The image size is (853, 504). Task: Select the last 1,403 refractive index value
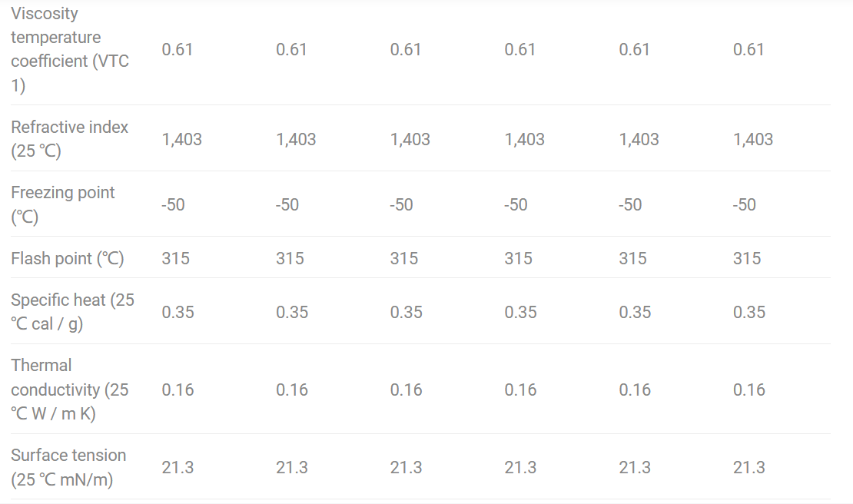(x=753, y=139)
